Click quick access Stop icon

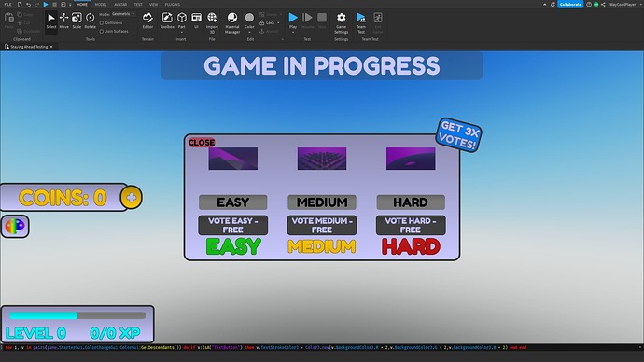coord(54,4)
